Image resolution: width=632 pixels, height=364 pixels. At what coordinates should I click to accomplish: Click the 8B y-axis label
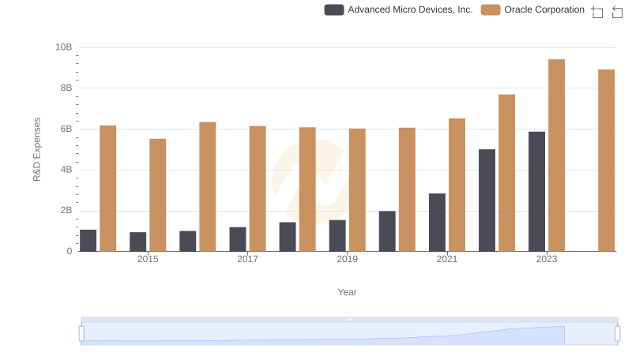coord(66,88)
